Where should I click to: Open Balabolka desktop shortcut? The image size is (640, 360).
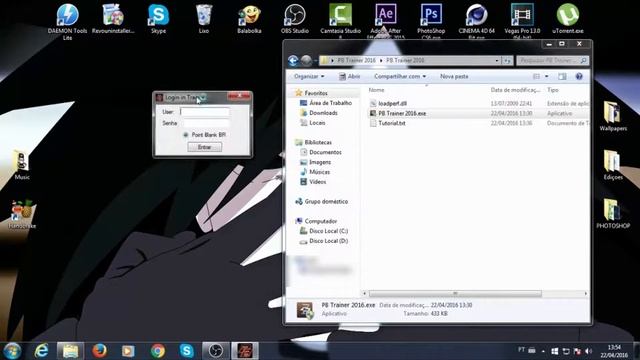[249, 19]
